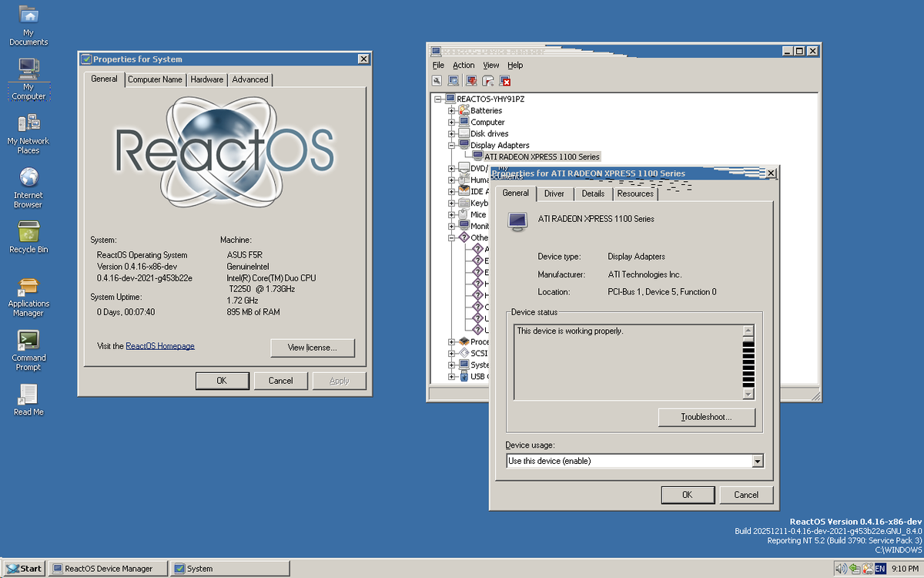924x578 pixels.
Task: Click View license... button
Action: coord(313,348)
